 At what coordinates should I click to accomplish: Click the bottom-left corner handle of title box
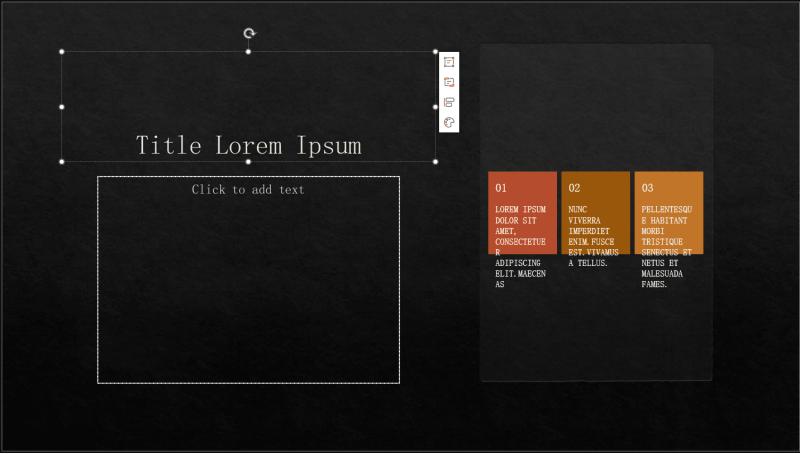tap(62, 162)
